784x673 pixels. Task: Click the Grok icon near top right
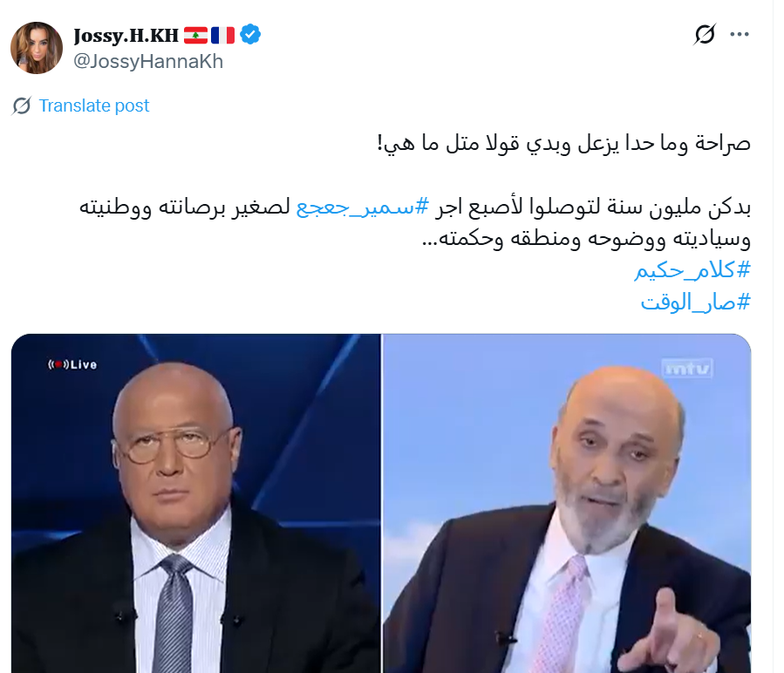pyautogui.click(x=705, y=35)
